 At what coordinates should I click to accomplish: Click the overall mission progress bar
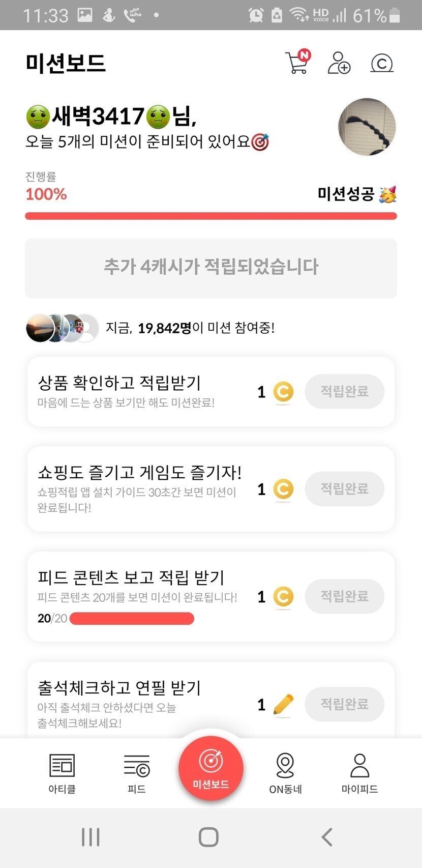click(211, 216)
